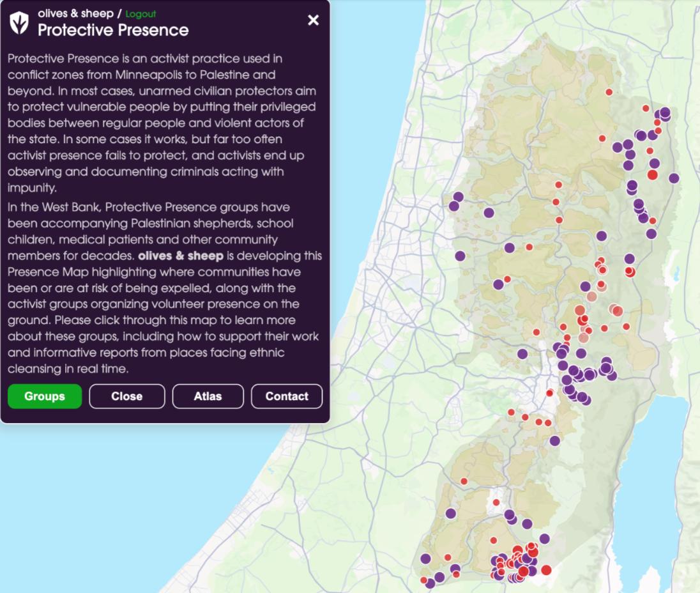Open the Atlas view
The width and height of the screenshot is (700, 593).
208,396
